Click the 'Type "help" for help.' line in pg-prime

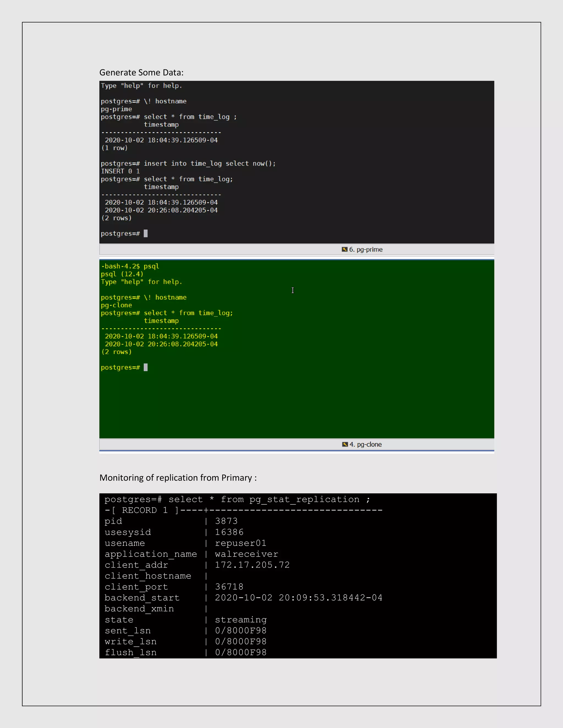pyautogui.click(x=141, y=86)
